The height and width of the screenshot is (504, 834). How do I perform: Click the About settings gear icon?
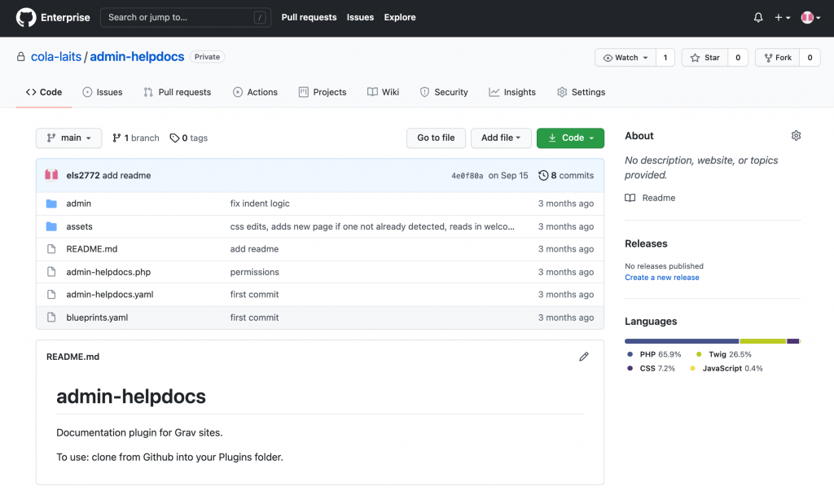[796, 136]
